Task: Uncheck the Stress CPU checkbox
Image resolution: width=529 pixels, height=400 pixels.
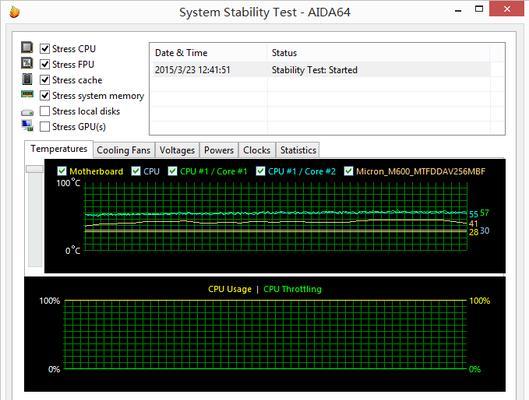Action: click(x=45, y=49)
